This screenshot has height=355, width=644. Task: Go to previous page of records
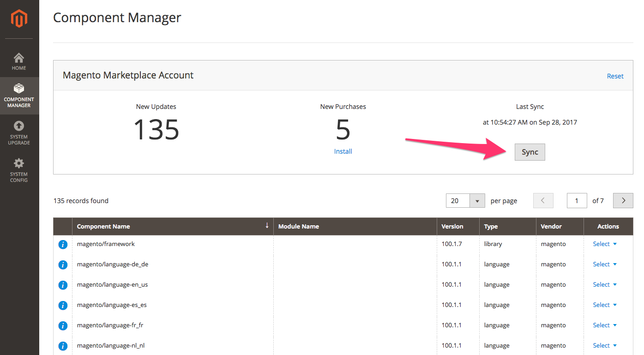[543, 200]
